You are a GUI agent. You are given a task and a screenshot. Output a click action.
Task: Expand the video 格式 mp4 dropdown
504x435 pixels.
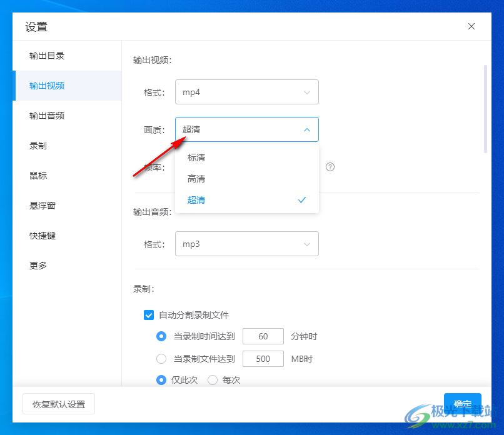coord(247,92)
